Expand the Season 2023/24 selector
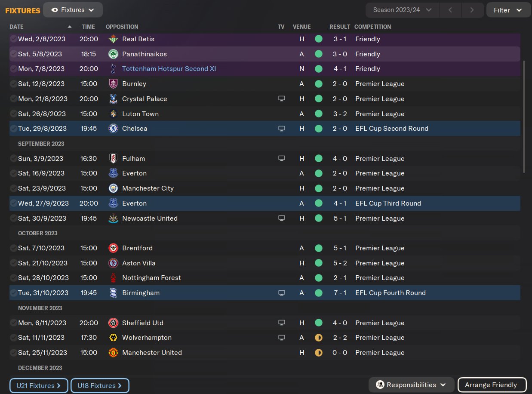The image size is (532, 394). 402,10
